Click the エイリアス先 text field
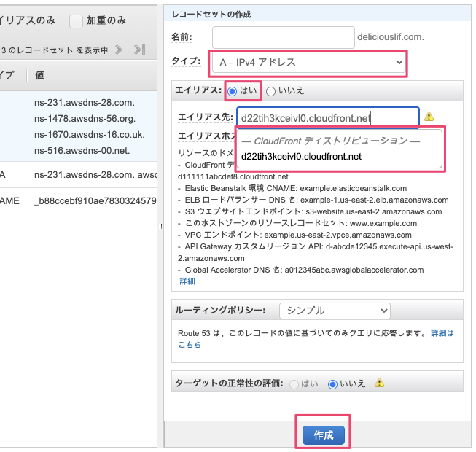 pyautogui.click(x=327, y=117)
